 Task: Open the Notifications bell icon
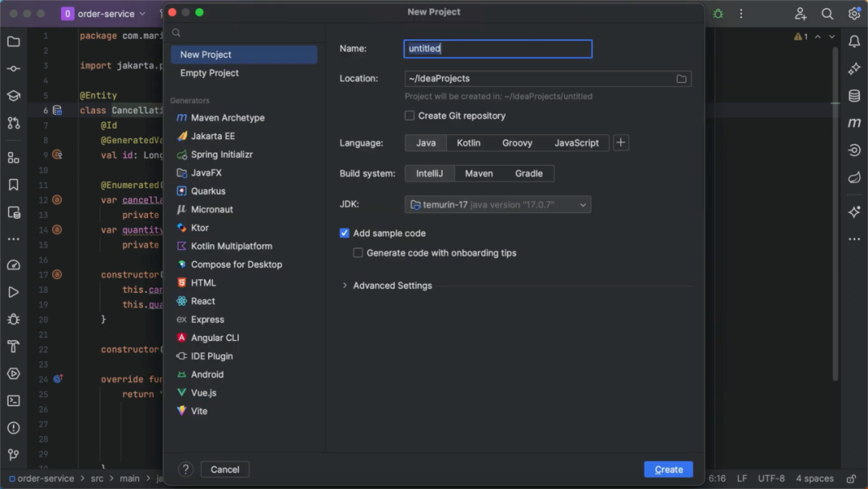(854, 42)
